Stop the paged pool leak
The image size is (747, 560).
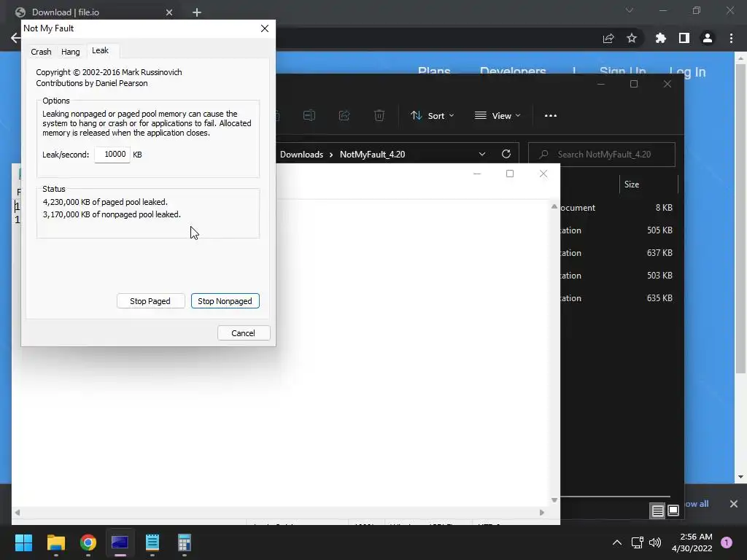coord(150,301)
